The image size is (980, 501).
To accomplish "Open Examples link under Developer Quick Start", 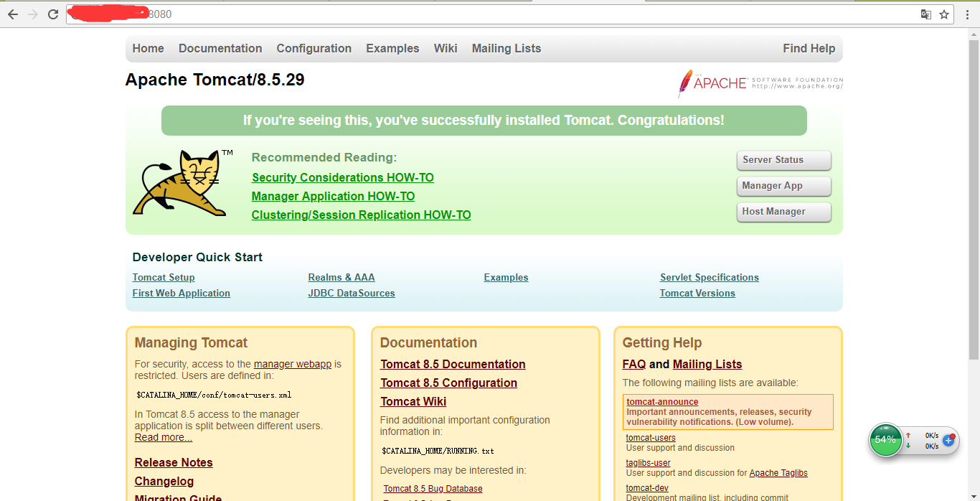I will point(507,277).
